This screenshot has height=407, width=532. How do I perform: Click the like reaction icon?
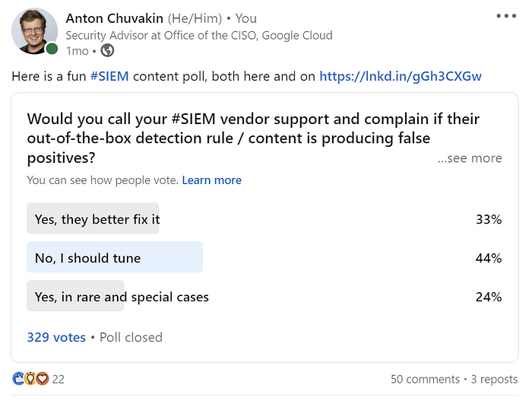18,378
